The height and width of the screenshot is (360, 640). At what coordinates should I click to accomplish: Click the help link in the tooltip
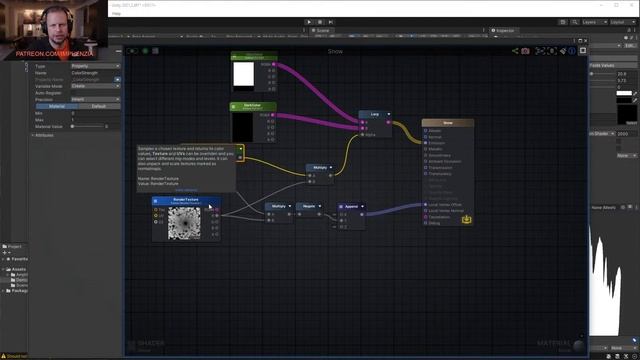pos(186,190)
